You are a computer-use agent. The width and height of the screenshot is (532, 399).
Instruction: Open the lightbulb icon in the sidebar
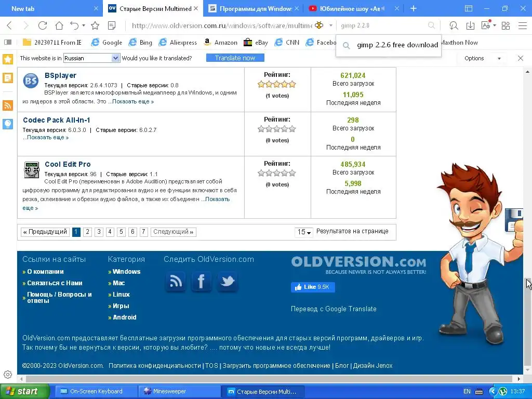click(x=7, y=124)
